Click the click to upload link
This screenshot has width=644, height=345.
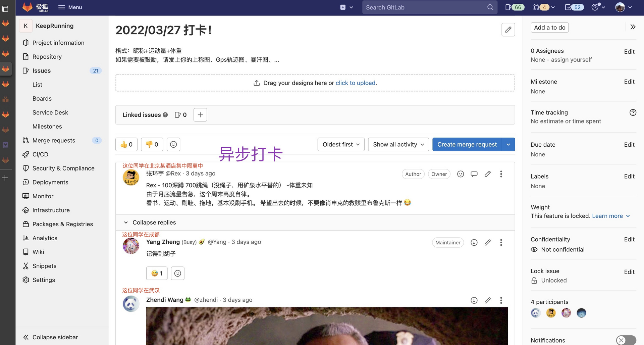tap(356, 83)
